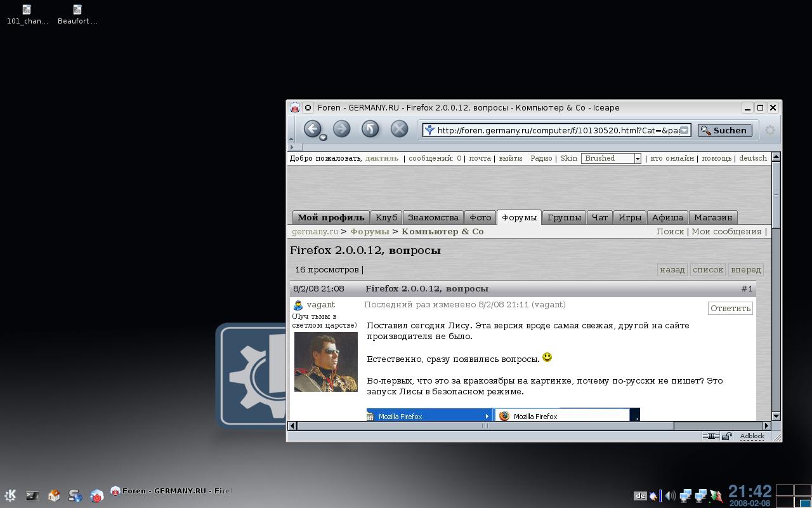
Task: Click the кто онлайн link
Action: point(672,158)
